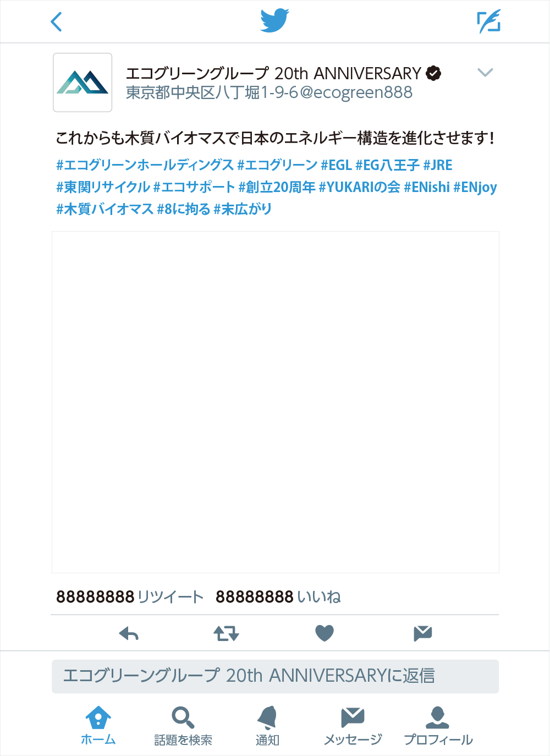Click the Twitter bird logo
The image size is (550, 756).
274,21
